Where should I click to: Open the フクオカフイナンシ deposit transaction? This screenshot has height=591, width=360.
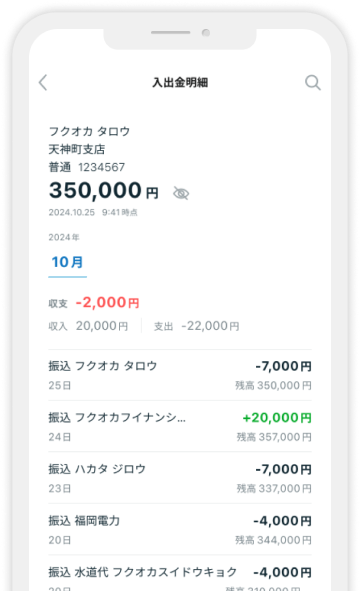180,426
